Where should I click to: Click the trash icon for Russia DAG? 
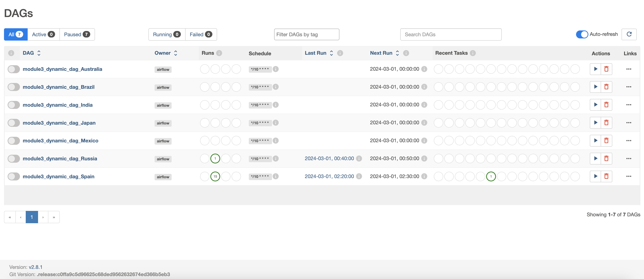pos(606,158)
